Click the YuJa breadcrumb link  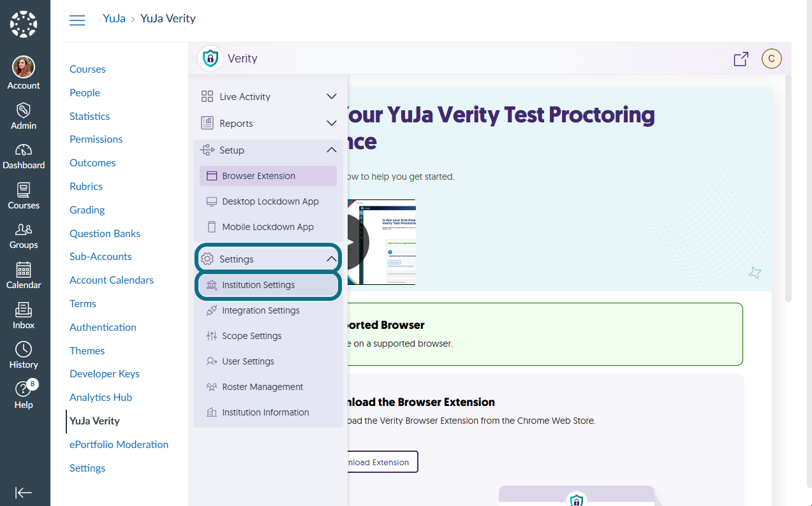[114, 19]
